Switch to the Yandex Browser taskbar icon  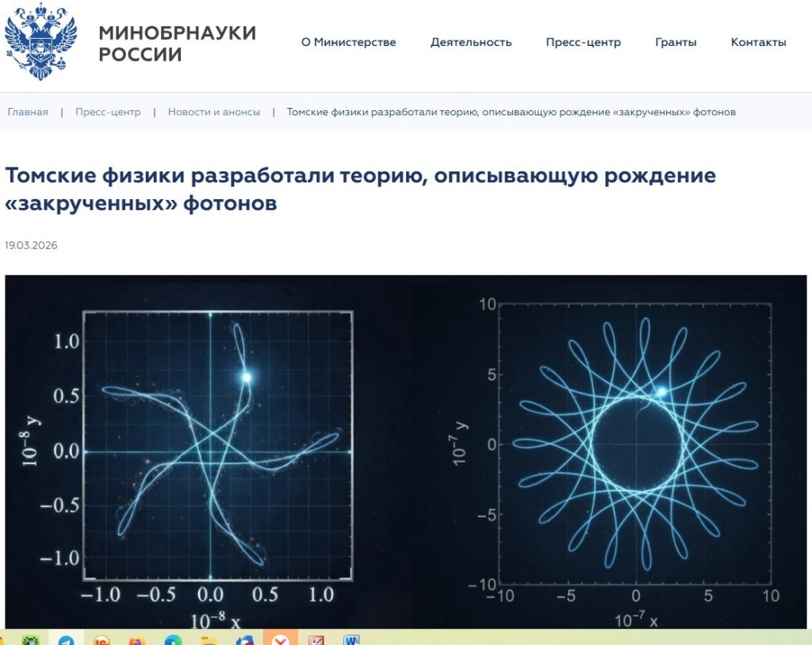coord(279,639)
